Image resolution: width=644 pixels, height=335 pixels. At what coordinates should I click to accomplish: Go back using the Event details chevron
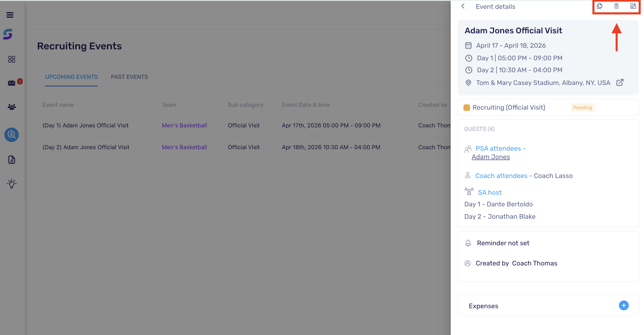pos(463,6)
